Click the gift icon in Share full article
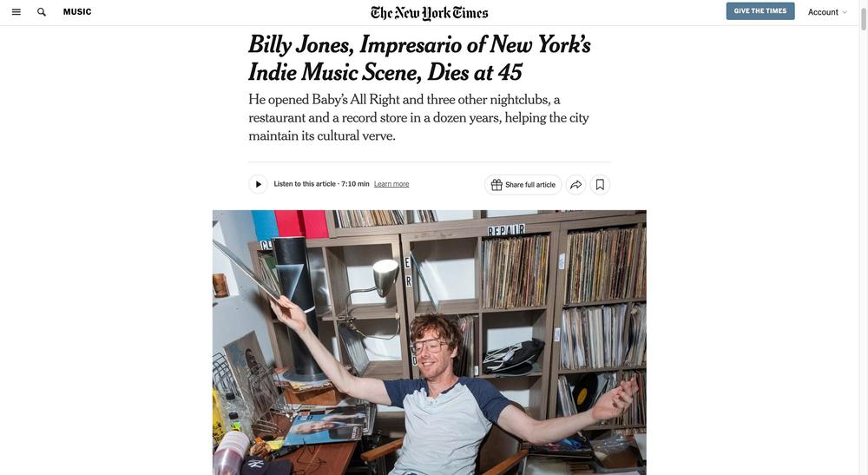The height and width of the screenshot is (475, 868). point(496,185)
